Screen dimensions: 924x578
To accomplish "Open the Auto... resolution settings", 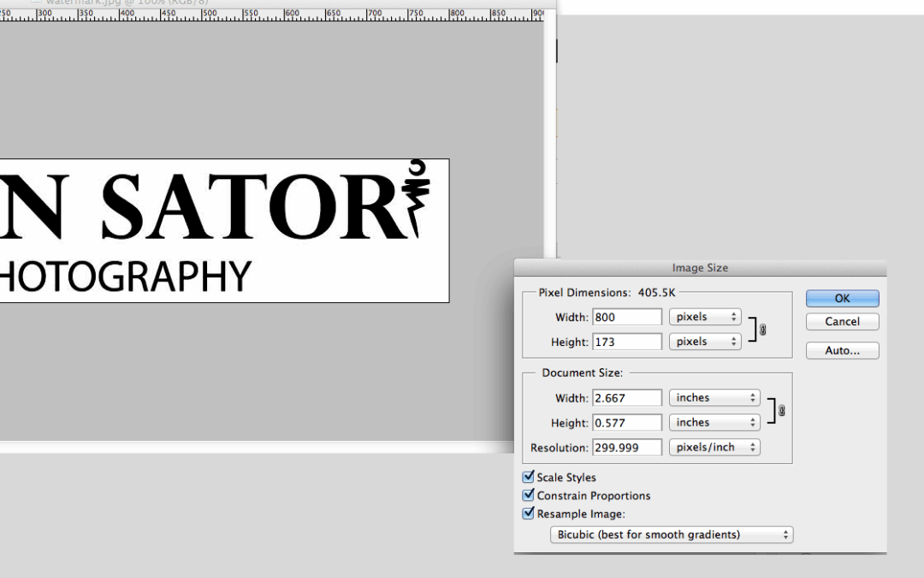I will [842, 350].
